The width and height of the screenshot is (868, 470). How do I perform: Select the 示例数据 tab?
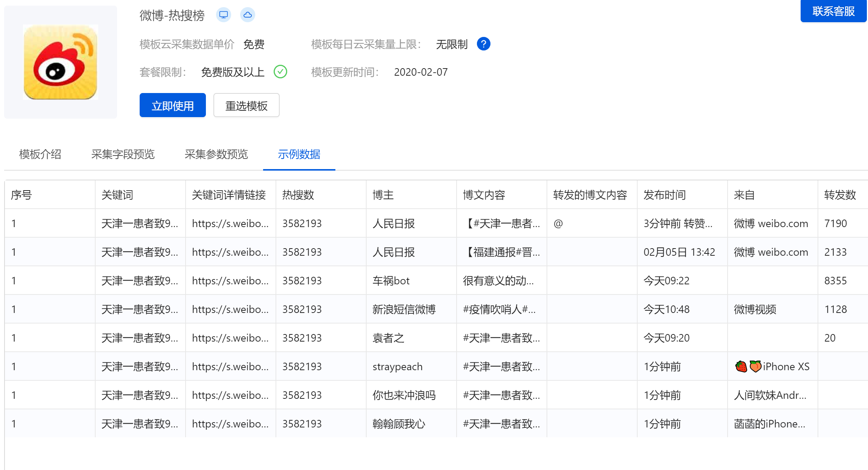click(299, 154)
